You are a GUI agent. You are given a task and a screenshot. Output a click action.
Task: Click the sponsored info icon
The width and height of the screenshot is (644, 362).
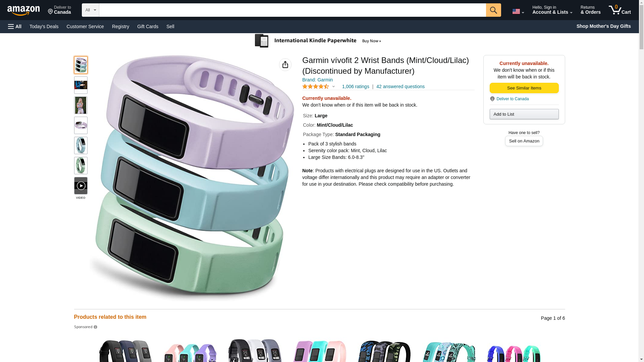[x=95, y=327]
